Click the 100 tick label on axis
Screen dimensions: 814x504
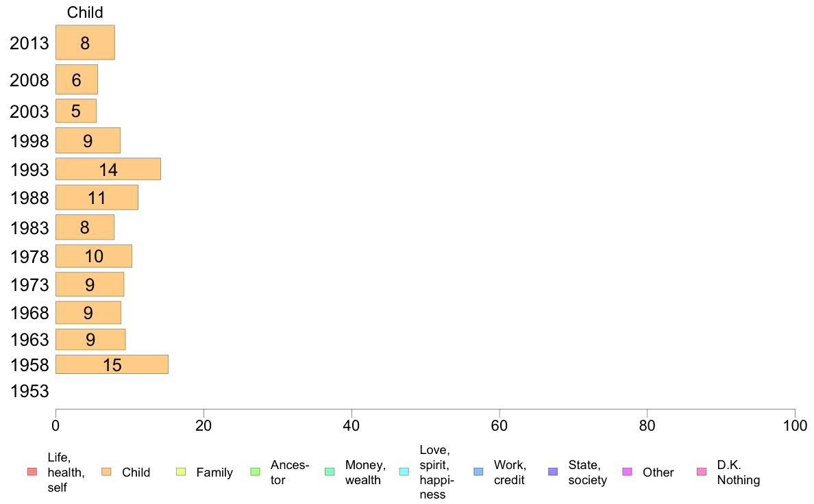click(x=795, y=426)
